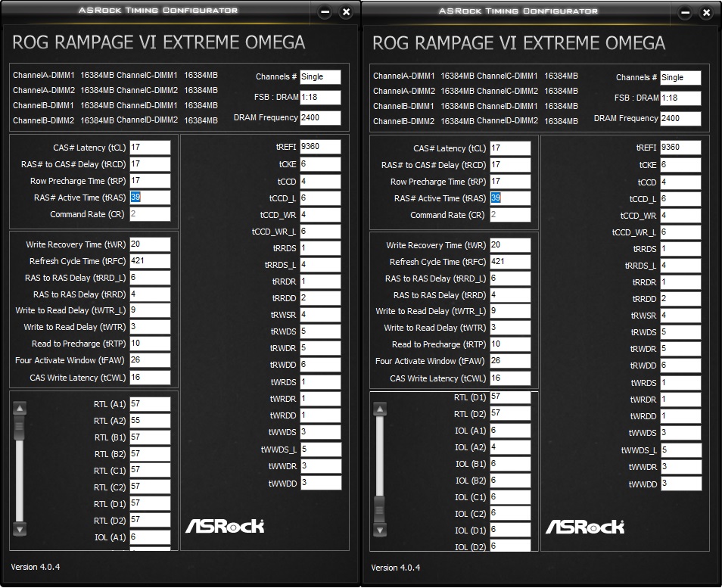
Task: Click the Version 4.0.4 label in left window
Action: (36, 567)
